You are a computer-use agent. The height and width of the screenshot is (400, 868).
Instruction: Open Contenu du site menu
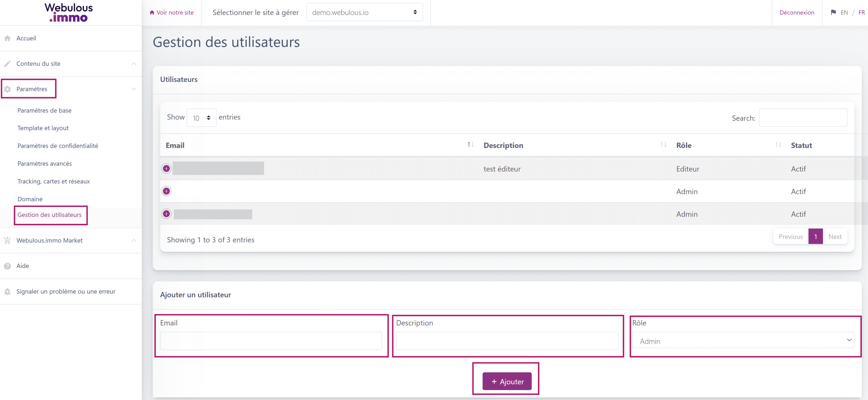coord(38,64)
